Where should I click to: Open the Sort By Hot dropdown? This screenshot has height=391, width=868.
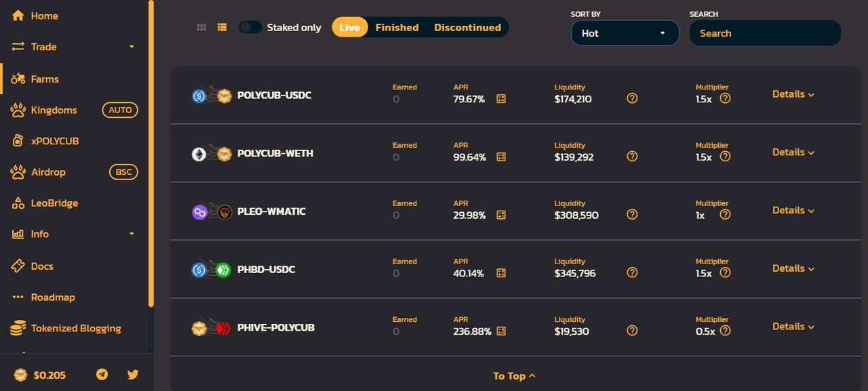[x=625, y=33]
